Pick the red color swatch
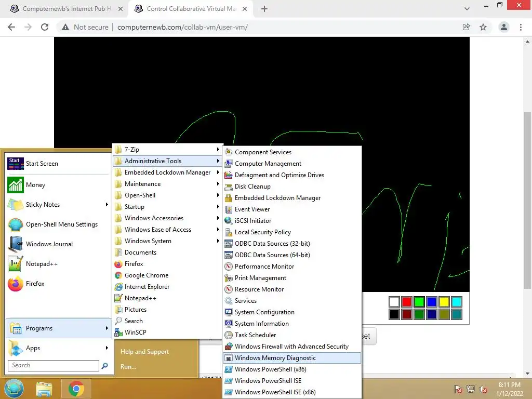532x399 pixels. click(406, 302)
